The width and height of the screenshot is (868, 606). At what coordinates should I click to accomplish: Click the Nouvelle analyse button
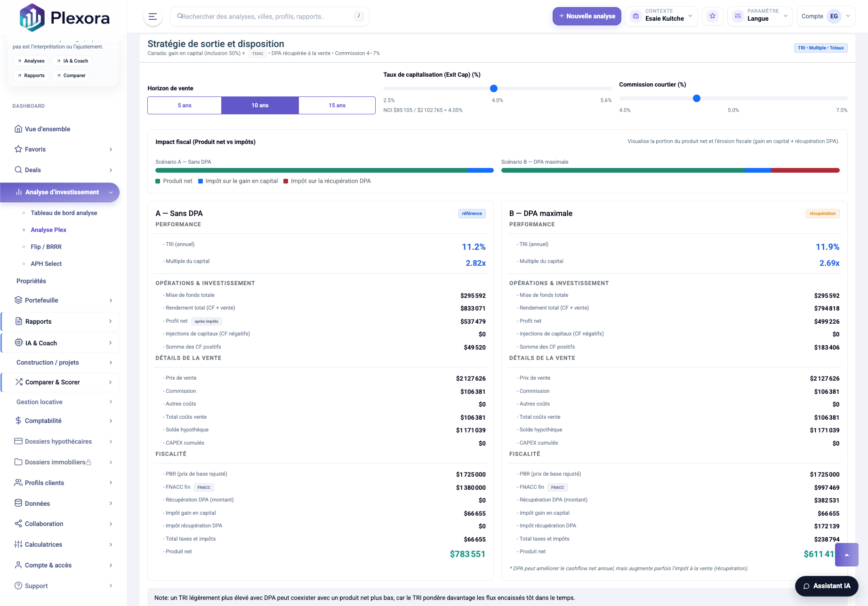pyautogui.click(x=587, y=16)
